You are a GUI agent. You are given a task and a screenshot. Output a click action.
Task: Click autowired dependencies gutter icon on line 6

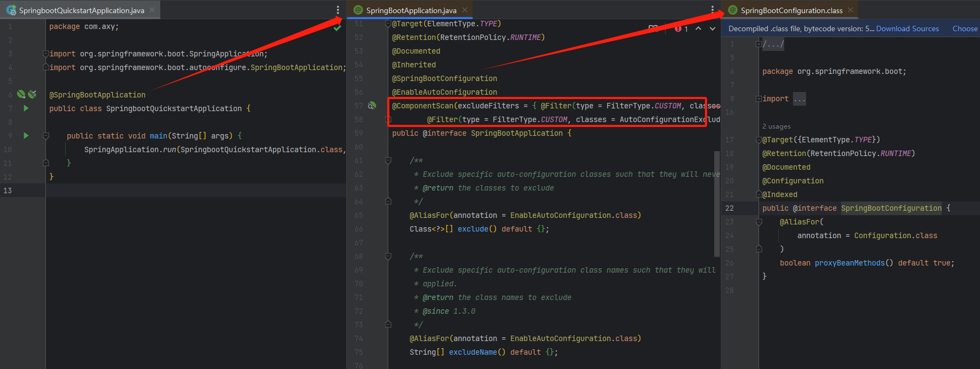[32, 94]
